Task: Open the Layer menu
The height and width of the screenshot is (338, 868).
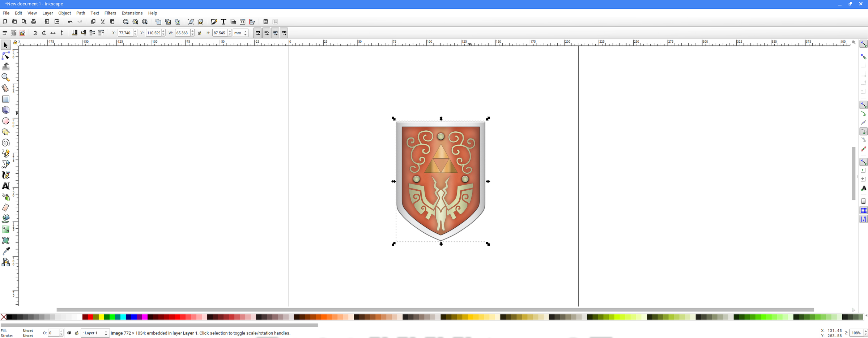Action: tap(48, 13)
